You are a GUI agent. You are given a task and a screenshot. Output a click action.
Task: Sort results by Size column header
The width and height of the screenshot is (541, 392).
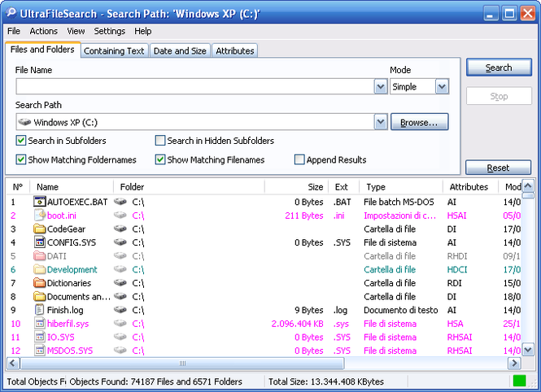point(297,187)
